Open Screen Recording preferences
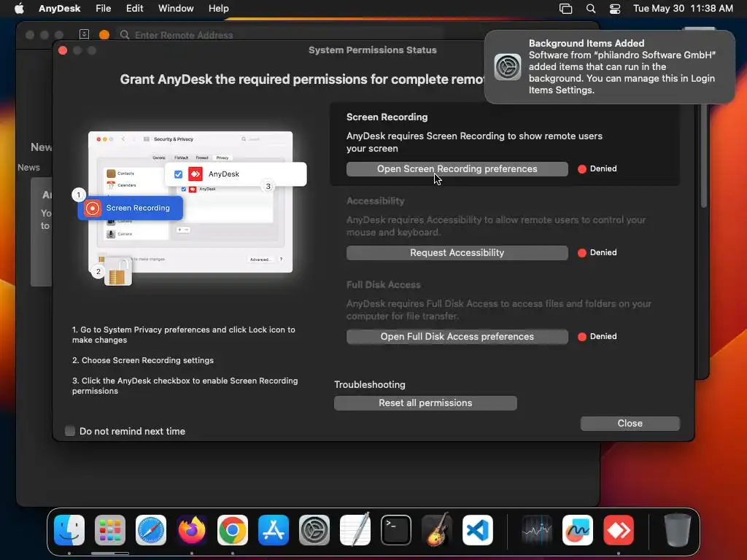Viewport: 747px width, 560px height. pos(457,169)
